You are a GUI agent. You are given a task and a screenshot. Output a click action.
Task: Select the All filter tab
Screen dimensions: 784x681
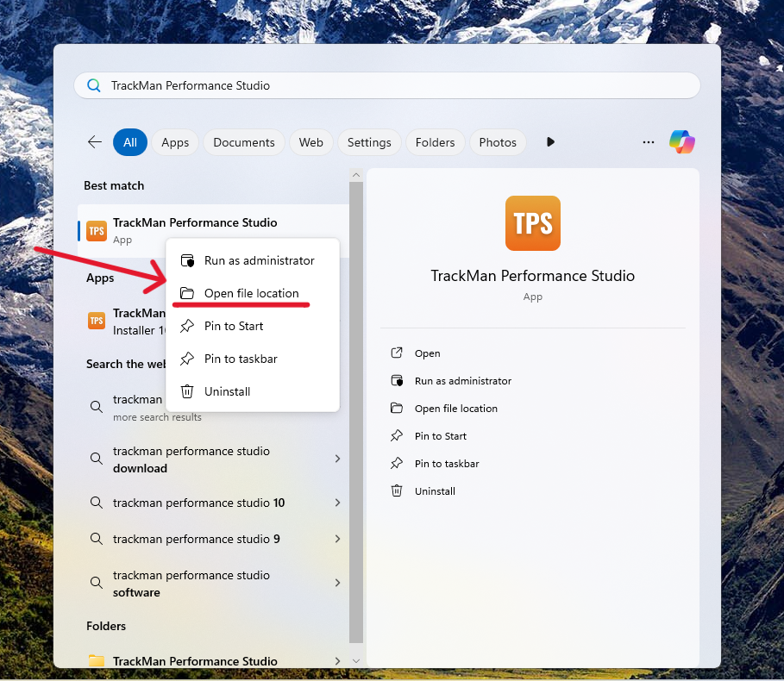coord(130,142)
